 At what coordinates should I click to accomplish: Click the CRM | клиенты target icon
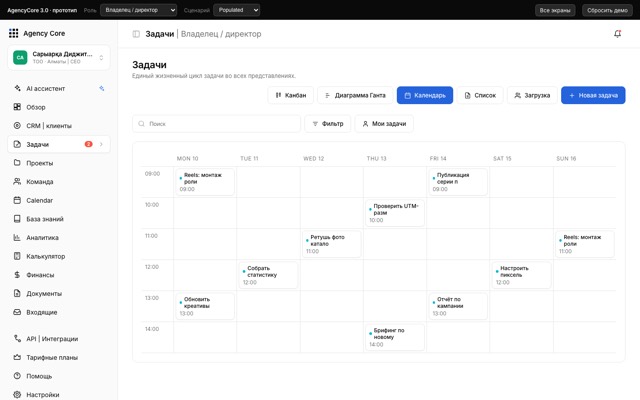17,126
